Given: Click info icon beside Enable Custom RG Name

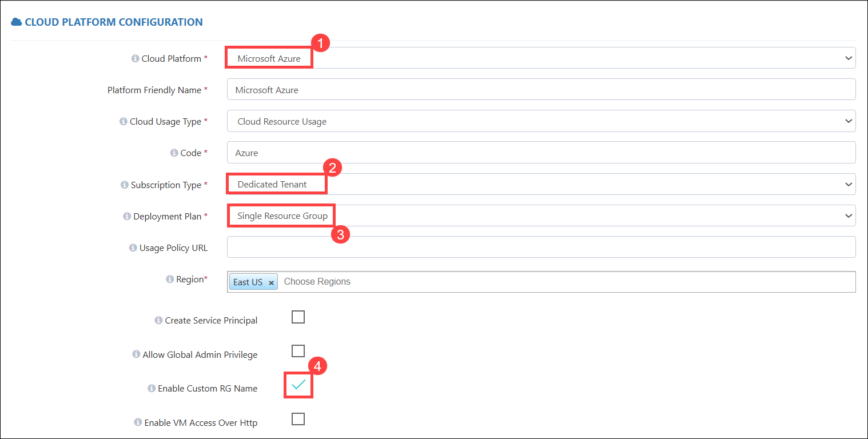Looking at the screenshot, I should pos(152,389).
